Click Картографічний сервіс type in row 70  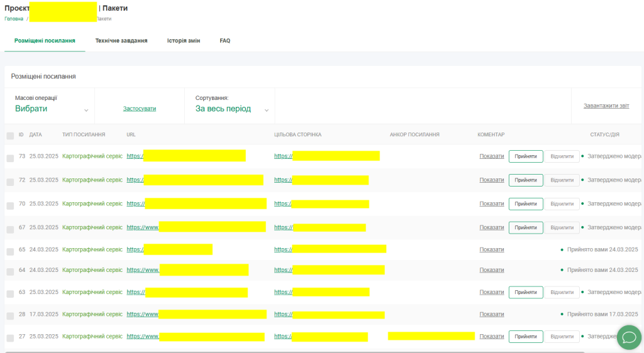point(92,204)
